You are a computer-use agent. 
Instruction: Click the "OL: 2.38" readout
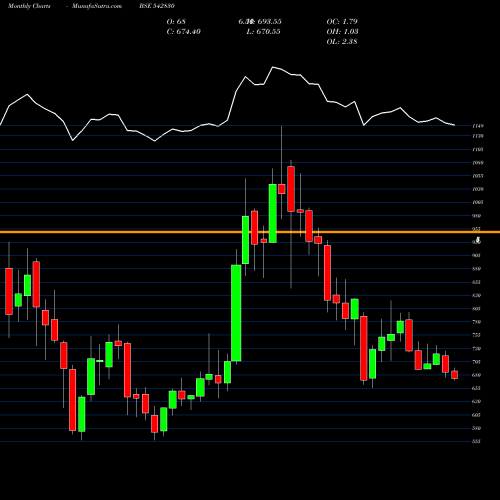coord(342,41)
